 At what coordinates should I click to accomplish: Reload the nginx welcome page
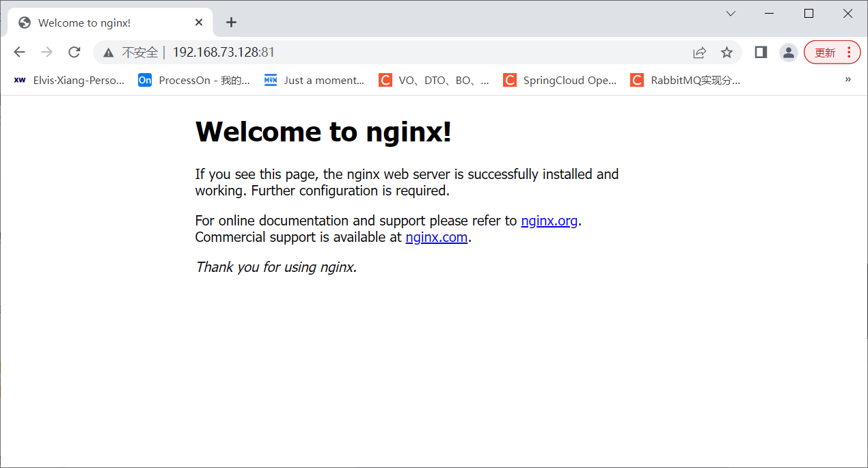coord(74,52)
